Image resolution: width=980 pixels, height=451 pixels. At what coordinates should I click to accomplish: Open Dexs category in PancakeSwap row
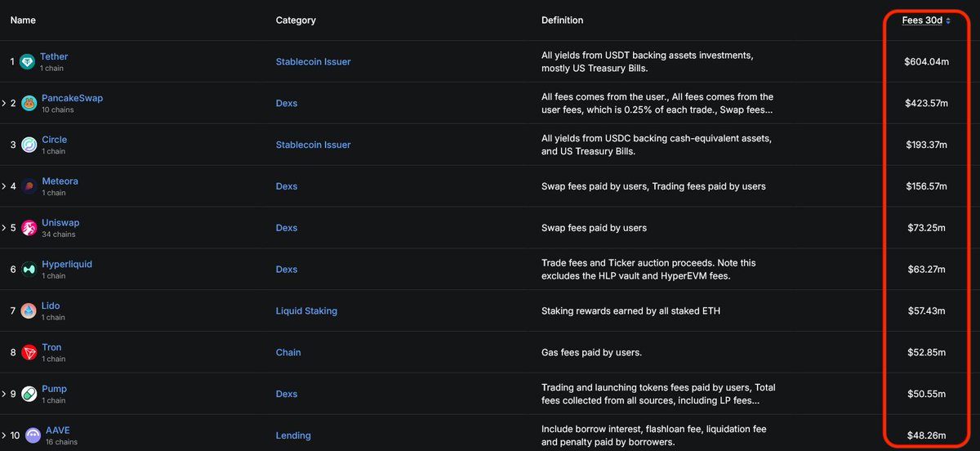pos(287,104)
